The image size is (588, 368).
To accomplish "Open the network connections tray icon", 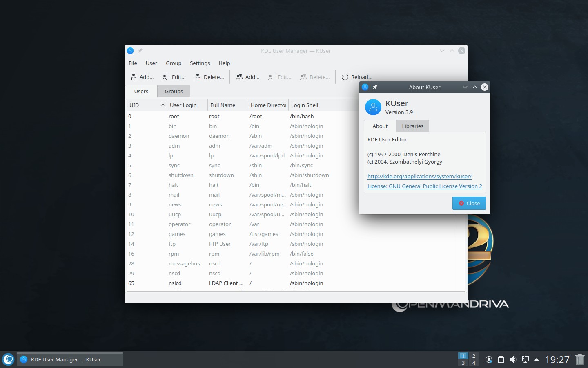I will click(x=526, y=359).
